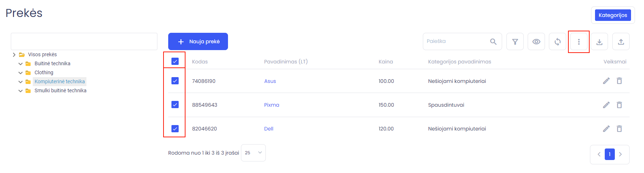
Task: Uncheck the checkbox for product 82046620
Action: [x=175, y=129]
